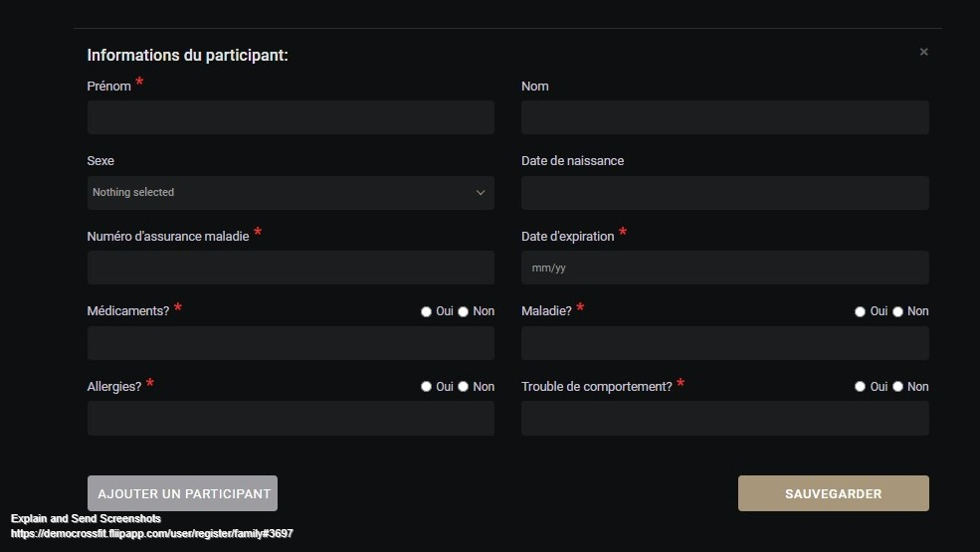Mark Non for Allergies

464,387
